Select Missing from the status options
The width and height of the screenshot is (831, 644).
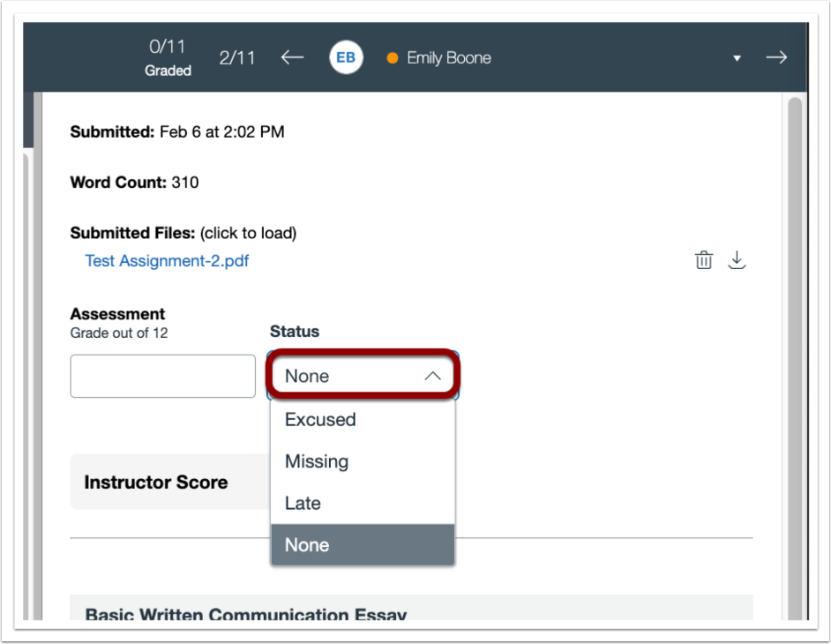pos(317,461)
